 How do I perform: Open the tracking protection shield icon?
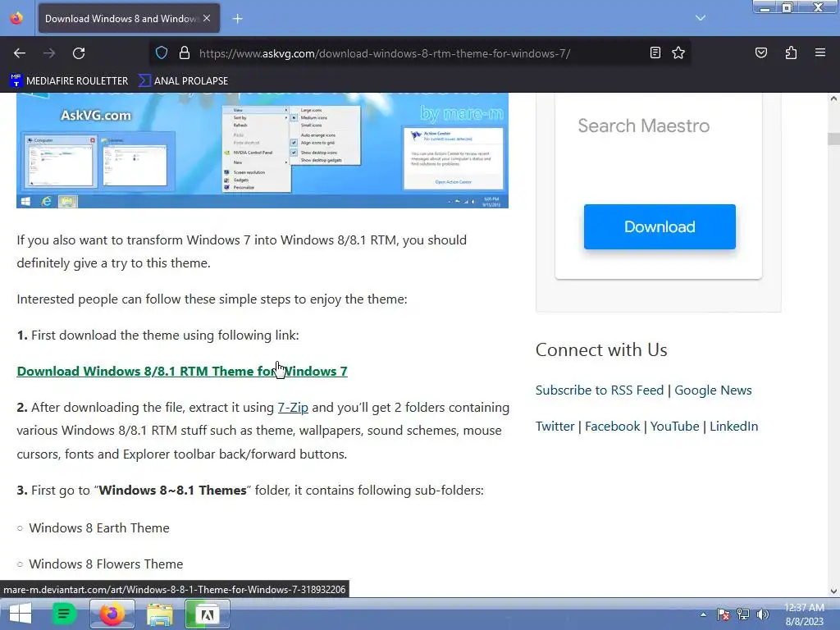pyautogui.click(x=162, y=53)
